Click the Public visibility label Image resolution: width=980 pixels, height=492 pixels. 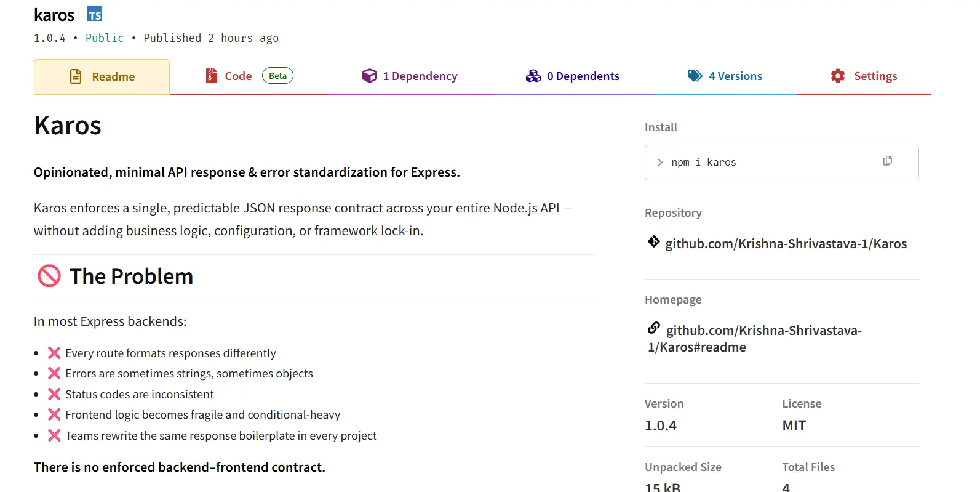[104, 38]
